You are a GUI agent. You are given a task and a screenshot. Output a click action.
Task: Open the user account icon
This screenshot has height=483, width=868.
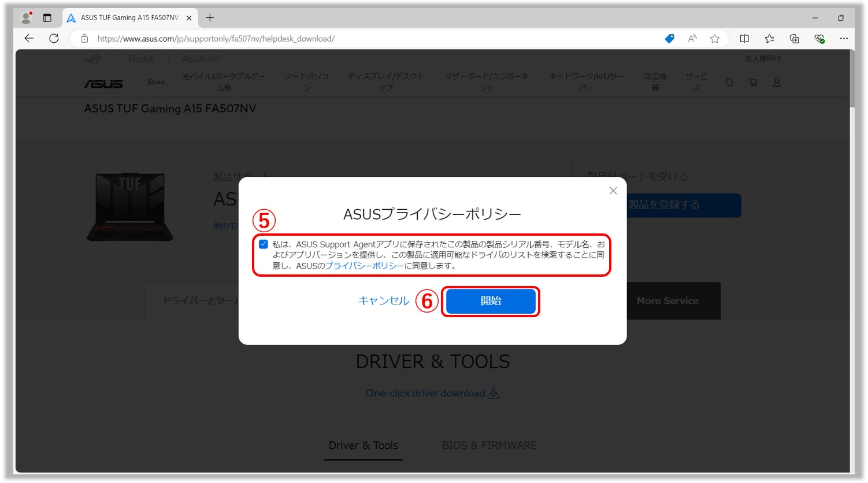click(x=777, y=83)
